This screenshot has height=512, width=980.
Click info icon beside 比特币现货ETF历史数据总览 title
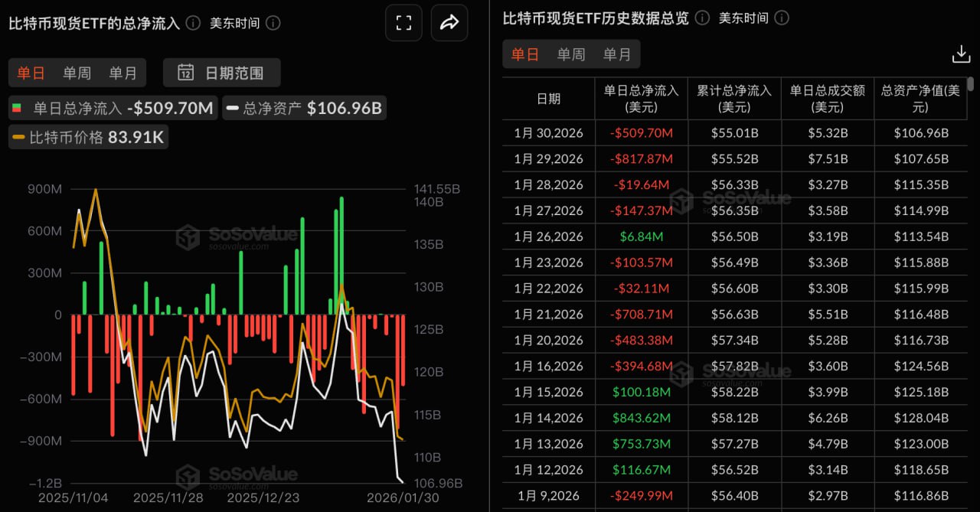click(701, 18)
